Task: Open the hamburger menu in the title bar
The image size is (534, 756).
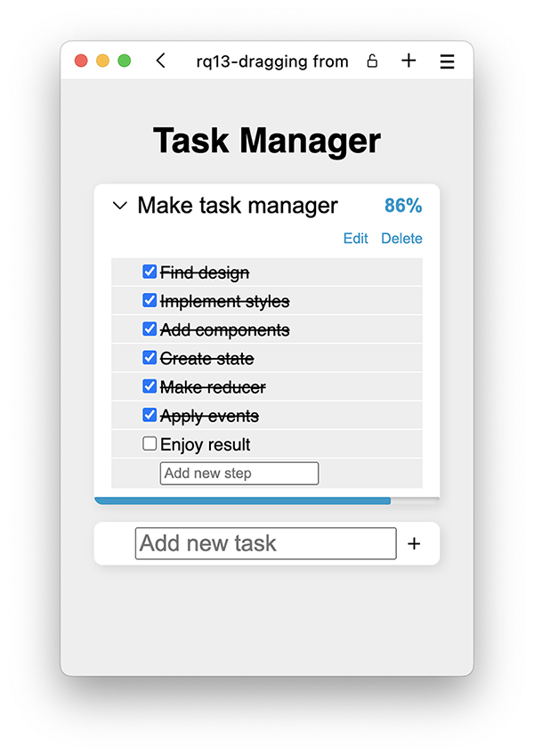Action: coord(447,61)
